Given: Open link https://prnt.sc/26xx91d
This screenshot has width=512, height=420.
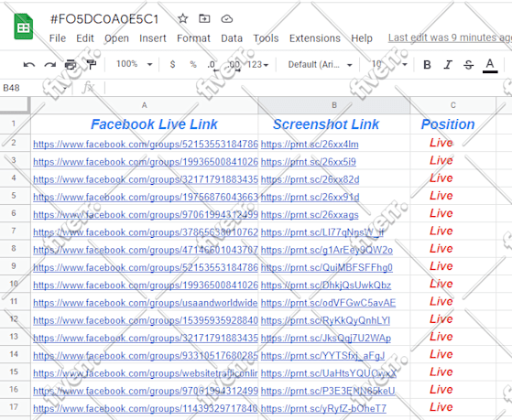Looking at the screenshot, I should [x=310, y=197].
